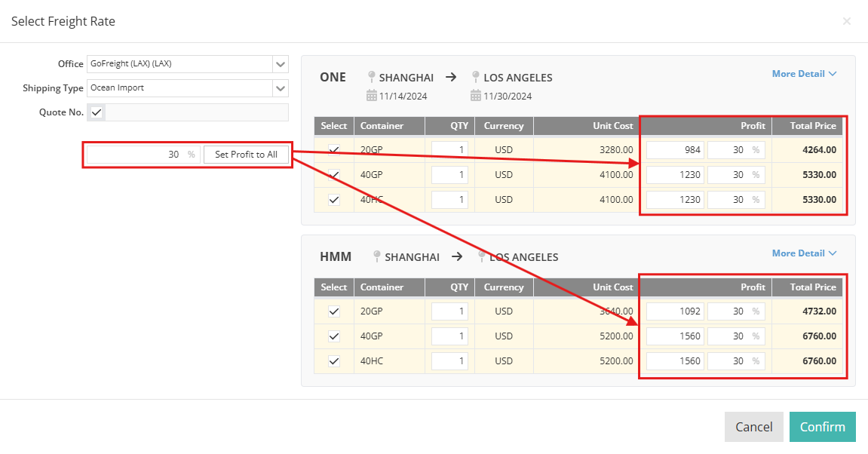Click the location pin beside LOS ANGELES in HMM section
Viewport: 868px width, 454px height.
click(481, 256)
